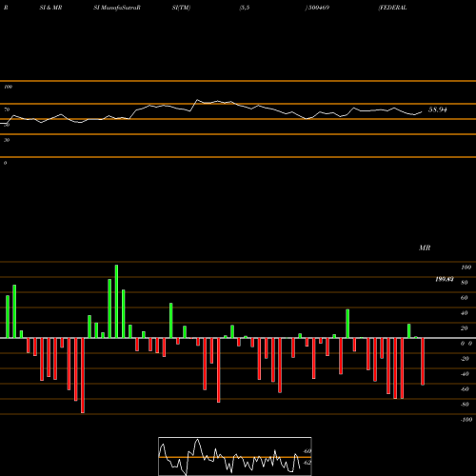The image size is (476, 476).
Task: Click the 20 label on MR right axis
Action: [464, 328]
